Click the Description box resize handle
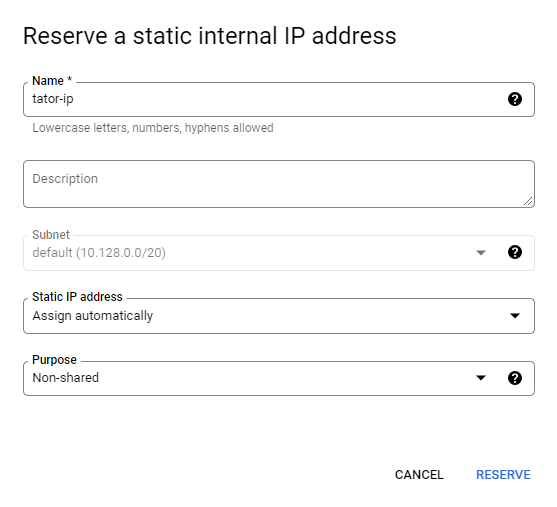This screenshot has height=507, width=557. pos(528,201)
